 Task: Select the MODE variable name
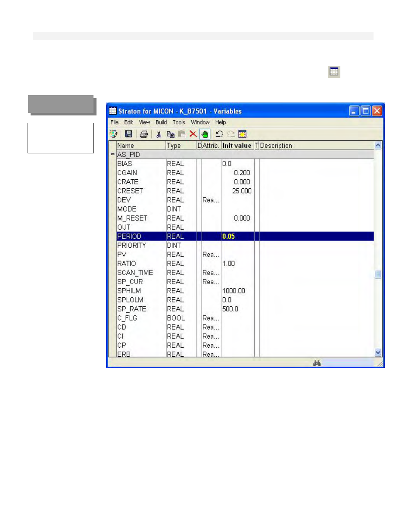point(127,209)
